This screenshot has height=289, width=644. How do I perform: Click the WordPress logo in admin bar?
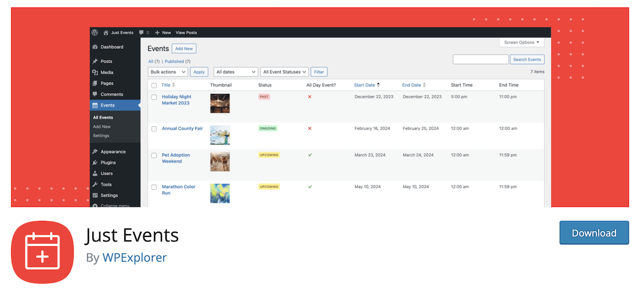(94, 33)
